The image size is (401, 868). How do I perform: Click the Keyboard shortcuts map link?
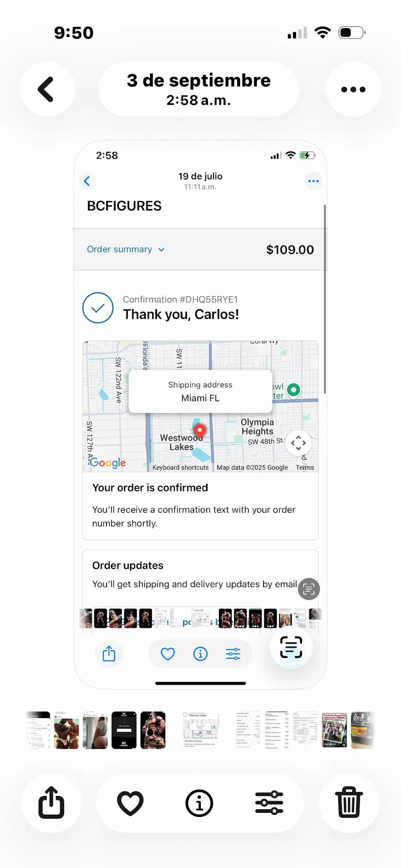180,467
